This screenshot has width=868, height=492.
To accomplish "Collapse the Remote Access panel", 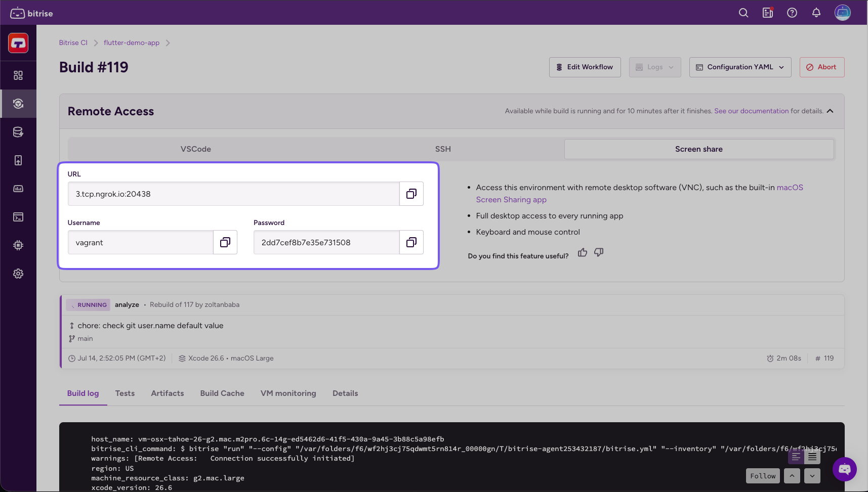I will coord(830,111).
